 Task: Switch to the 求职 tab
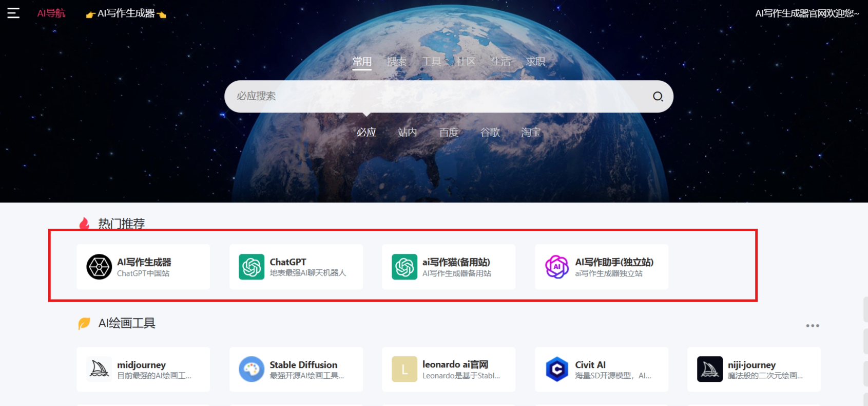coord(535,62)
